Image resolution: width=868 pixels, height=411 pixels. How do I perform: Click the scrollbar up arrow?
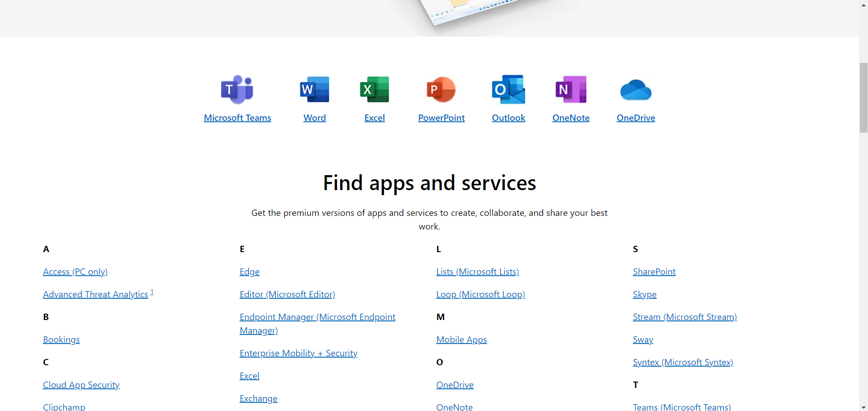click(863, 4)
